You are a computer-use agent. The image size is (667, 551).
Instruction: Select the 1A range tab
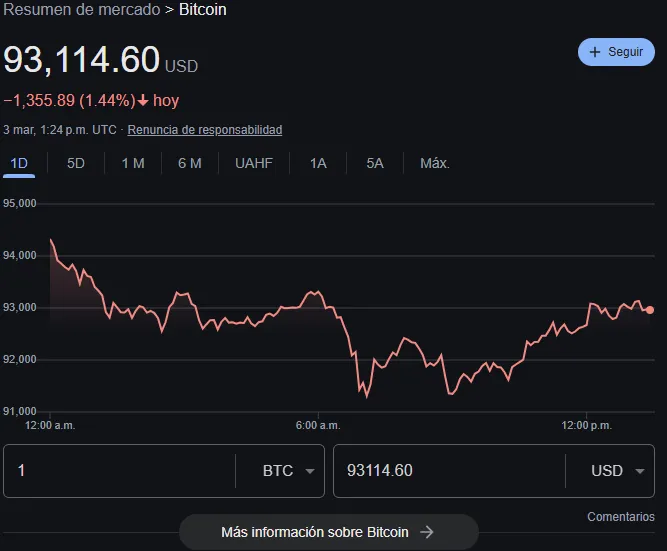pyautogui.click(x=318, y=163)
